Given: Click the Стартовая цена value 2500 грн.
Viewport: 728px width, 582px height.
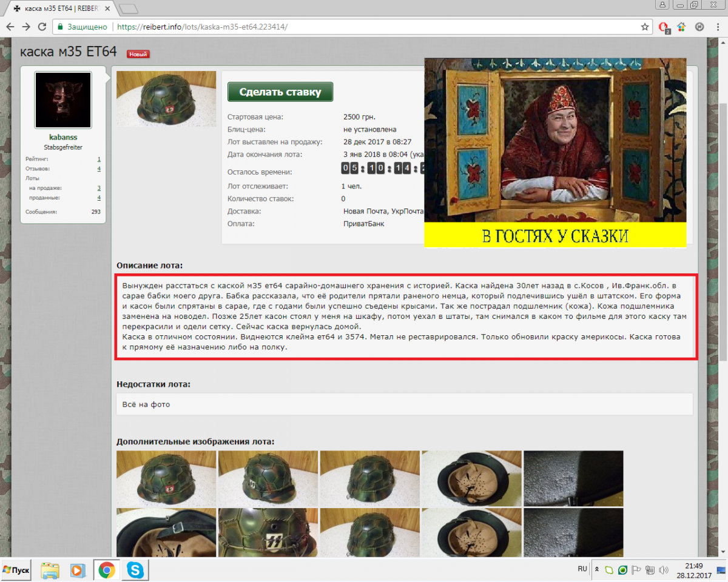Looking at the screenshot, I should 359,117.
